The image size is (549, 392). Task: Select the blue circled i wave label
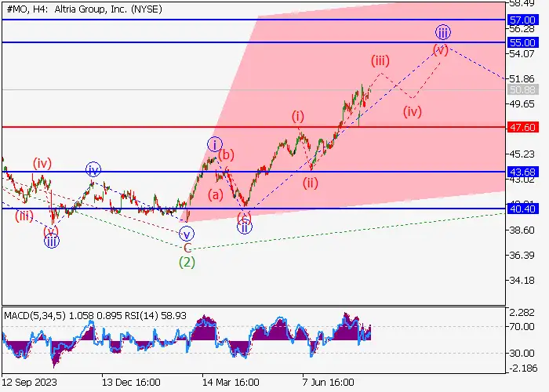pos(215,144)
